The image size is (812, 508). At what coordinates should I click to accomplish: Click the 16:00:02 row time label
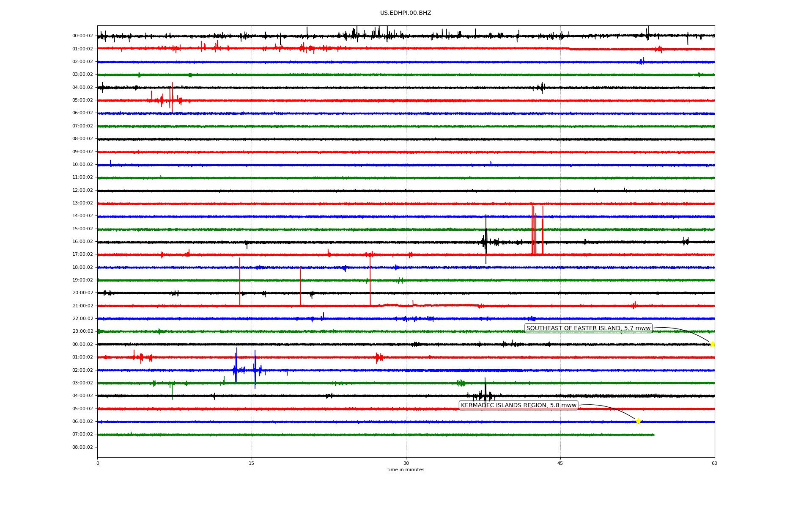[82, 242]
